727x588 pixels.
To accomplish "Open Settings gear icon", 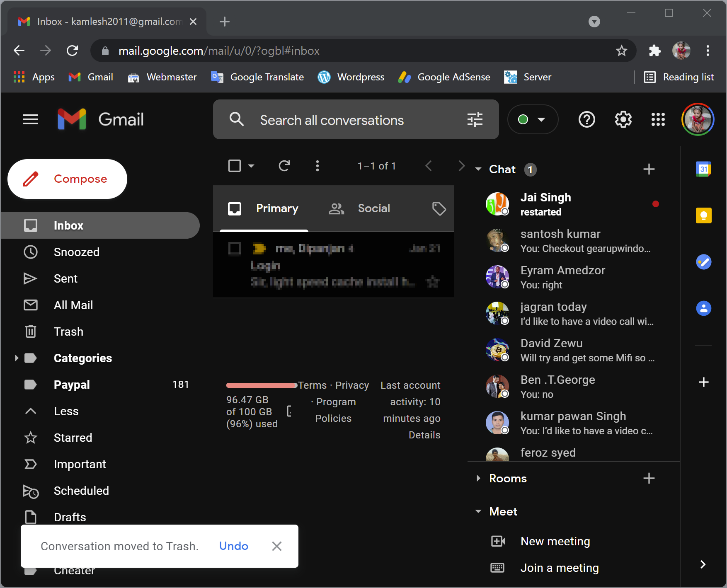I will 623,120.
